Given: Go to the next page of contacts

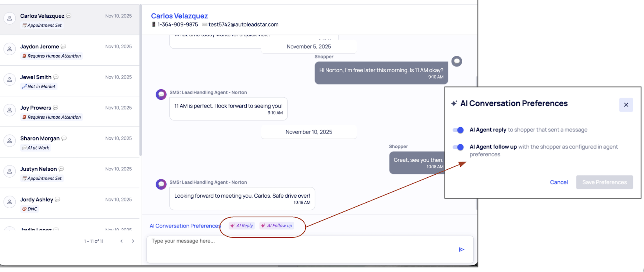Looking at the screenshot, I should point(133,241).
